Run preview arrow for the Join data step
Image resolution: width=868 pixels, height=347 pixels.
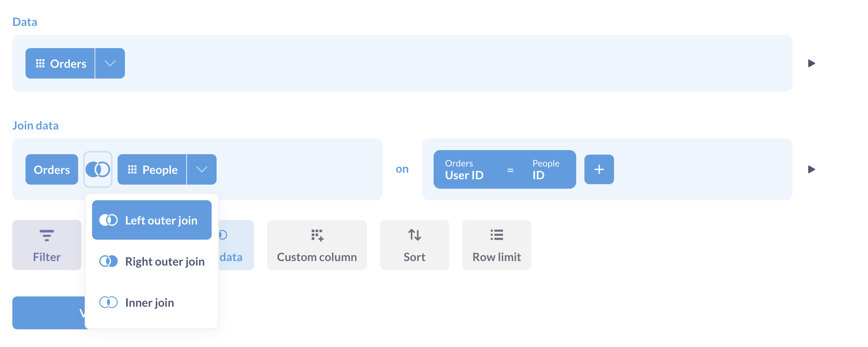[811, 169]
